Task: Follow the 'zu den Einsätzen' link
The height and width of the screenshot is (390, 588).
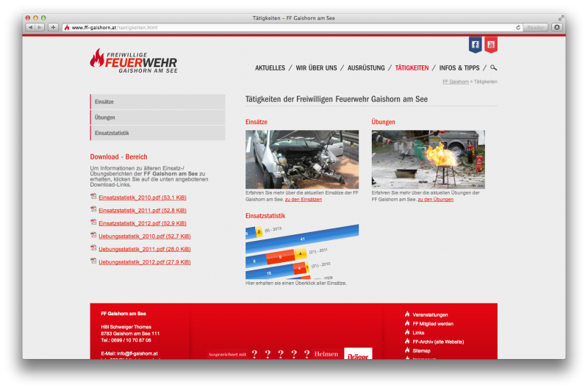Action: 304,200
